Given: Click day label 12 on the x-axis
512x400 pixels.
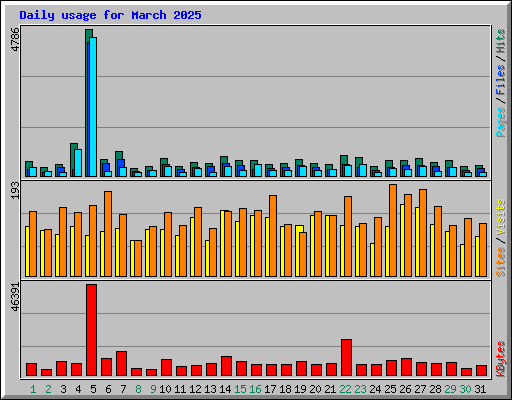Looking at the screenshot, I should point(195,389).
